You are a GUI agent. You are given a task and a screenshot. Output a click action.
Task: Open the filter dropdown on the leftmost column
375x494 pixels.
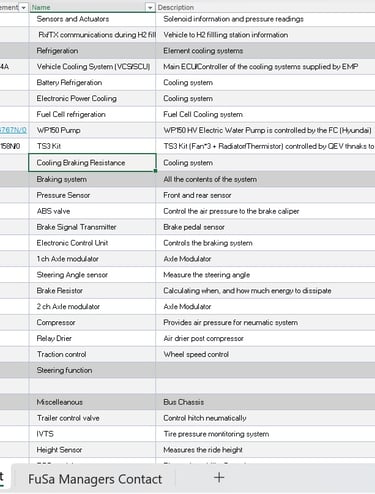[x=23, y=7]
